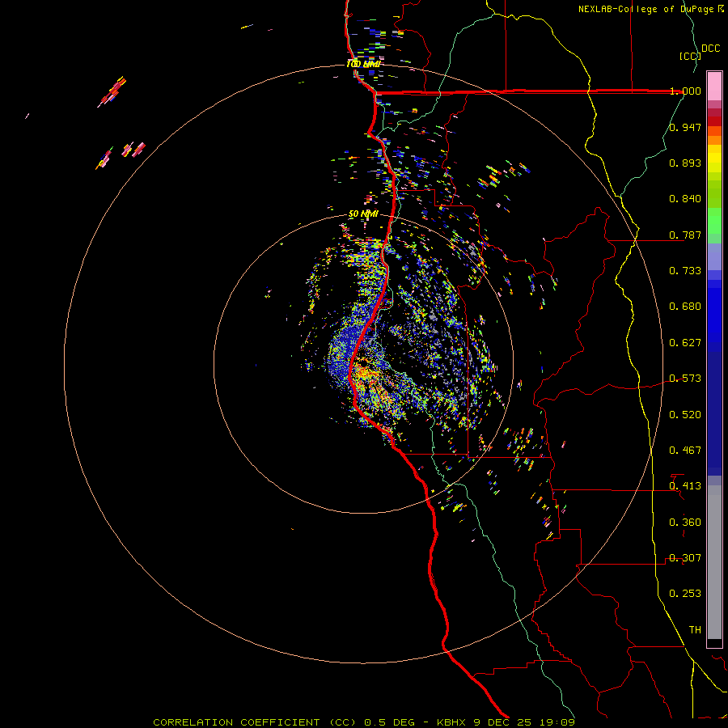The image size is (728, 728).
Task: Pick the pink segment atop the color bar
Action: pyautogui.click(x=714, y=87)
